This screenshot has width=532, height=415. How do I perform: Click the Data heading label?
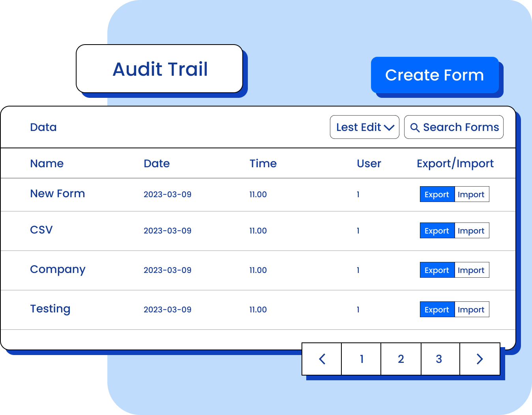pos(43,127)
